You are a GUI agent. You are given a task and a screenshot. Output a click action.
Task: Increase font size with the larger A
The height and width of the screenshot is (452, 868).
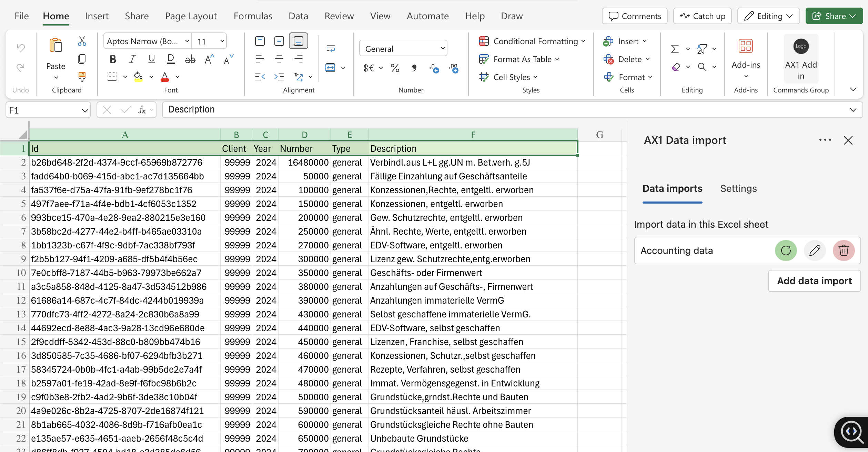pos(209,59)
